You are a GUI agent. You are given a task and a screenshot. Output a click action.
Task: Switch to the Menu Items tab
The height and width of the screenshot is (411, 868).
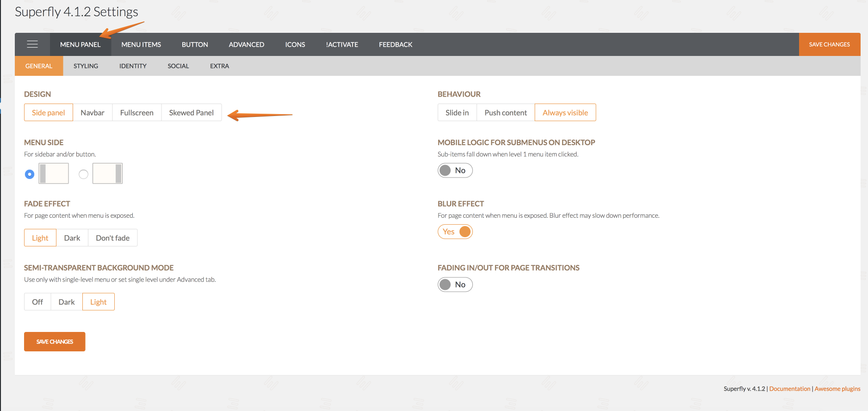[141, 44]
